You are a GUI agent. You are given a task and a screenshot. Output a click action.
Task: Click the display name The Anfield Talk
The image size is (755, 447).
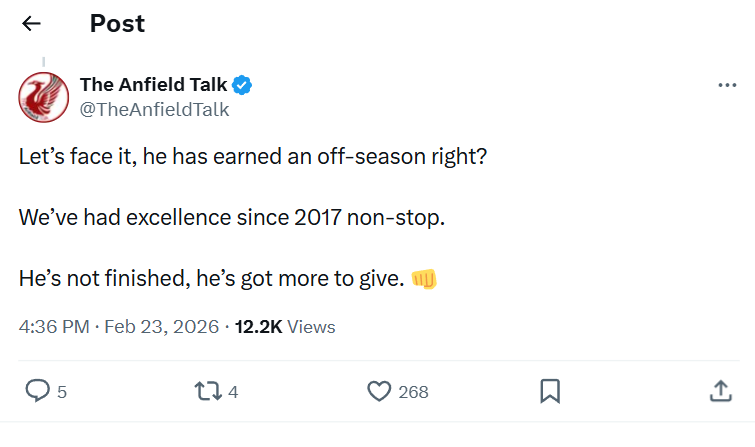153,85
